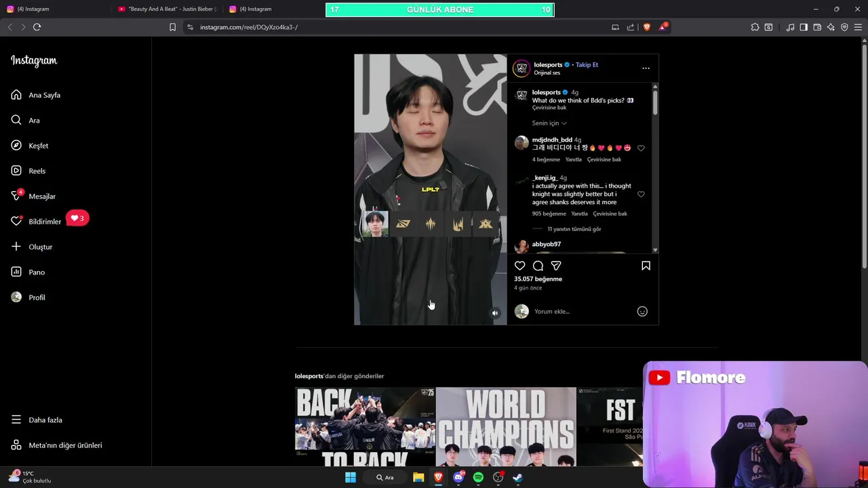Open Profil from the sidebar
Screen dimensions: 868x488
coord(28,298)
